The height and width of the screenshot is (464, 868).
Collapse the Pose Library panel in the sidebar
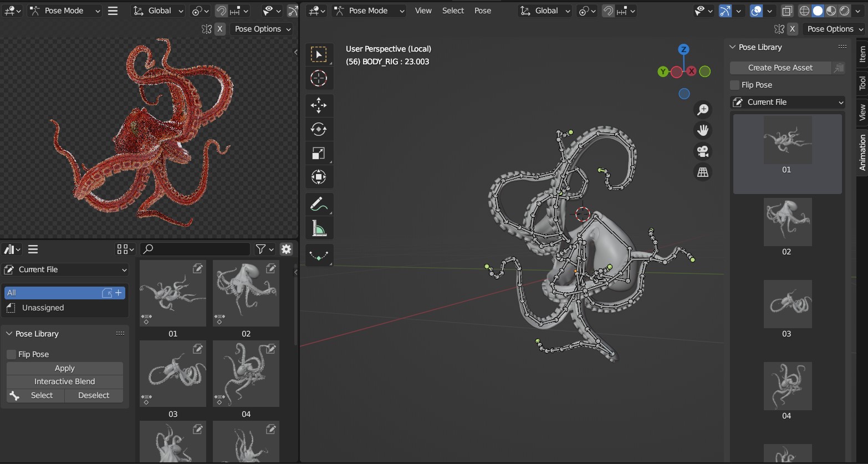(x=732, y=47)
